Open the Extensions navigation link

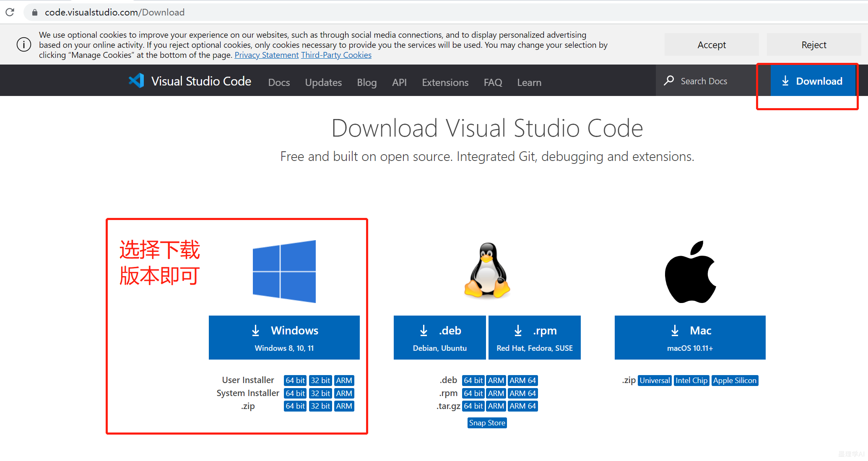point(445,82)
